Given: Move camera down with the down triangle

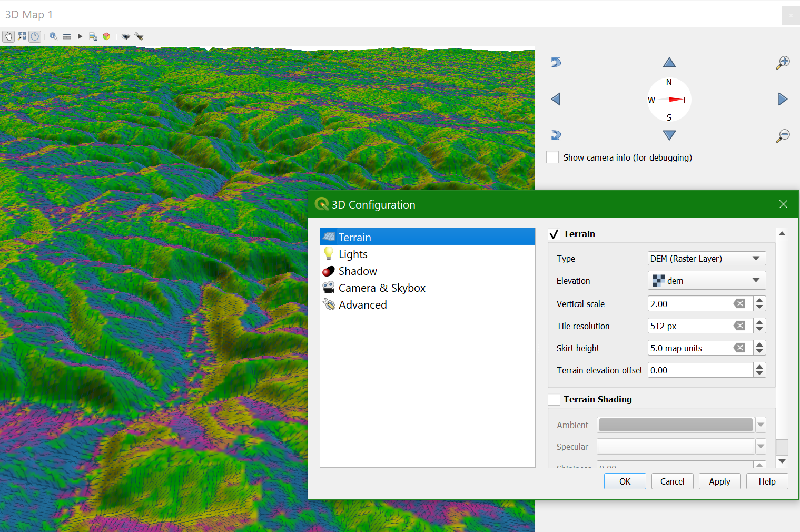Looking at the screenshot, I should point(669,135).
